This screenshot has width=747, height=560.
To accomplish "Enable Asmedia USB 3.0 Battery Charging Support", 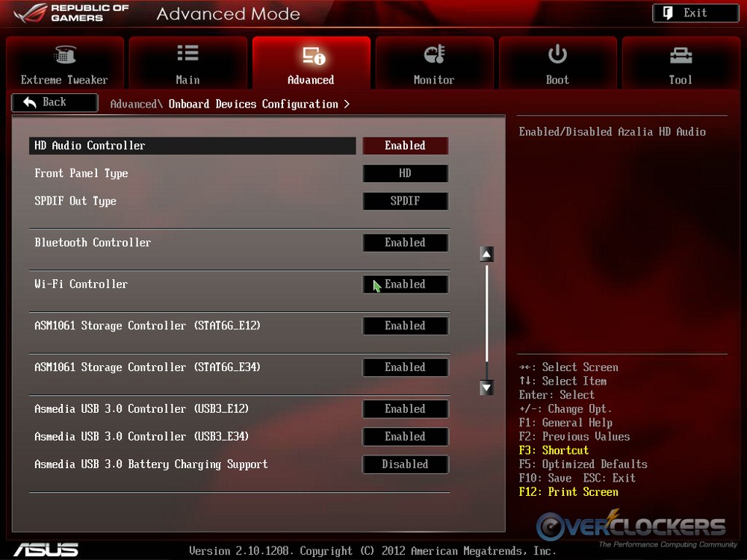I will click(x=405, y=464).
